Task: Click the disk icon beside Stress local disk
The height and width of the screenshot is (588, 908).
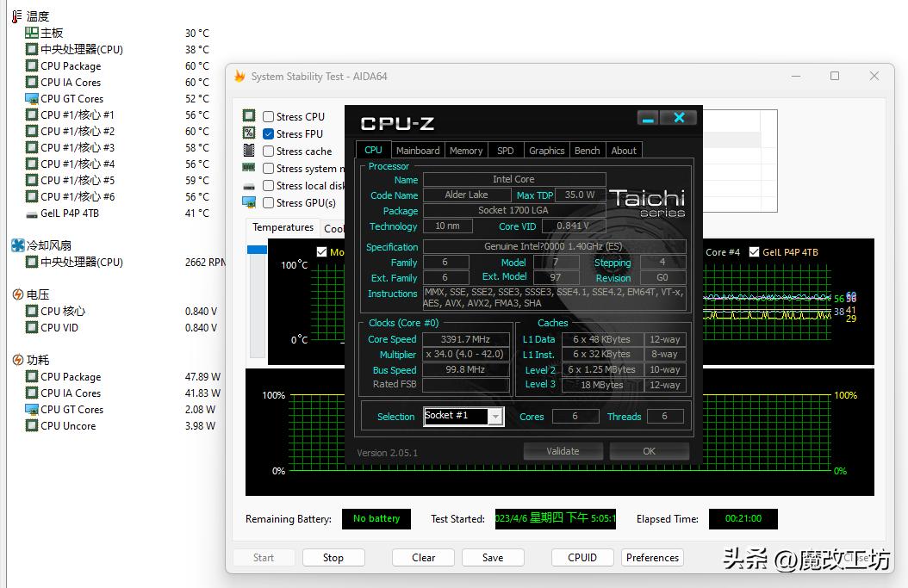Action: [249, 186]
